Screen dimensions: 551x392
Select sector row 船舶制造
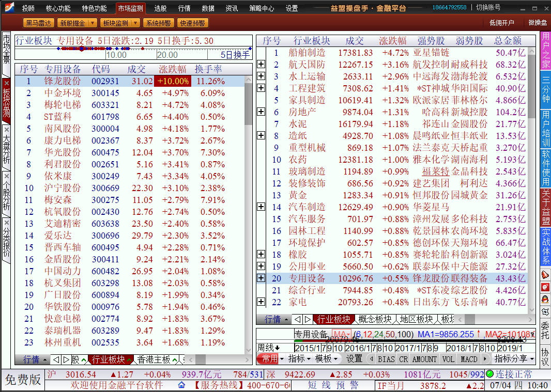(x=397, y=53)
